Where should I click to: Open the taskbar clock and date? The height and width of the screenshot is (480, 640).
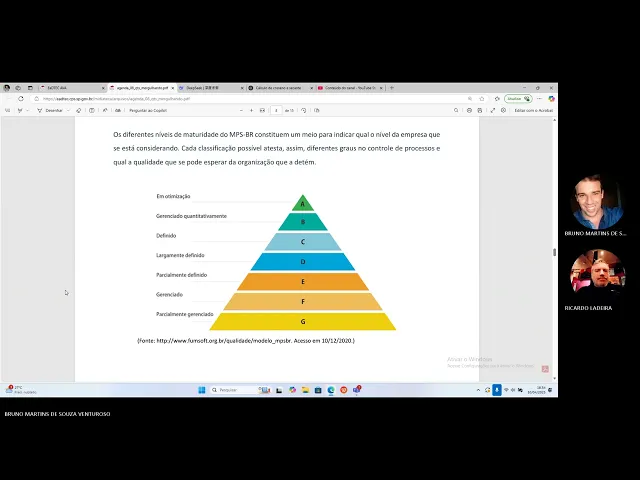click(x=536, y=390)
